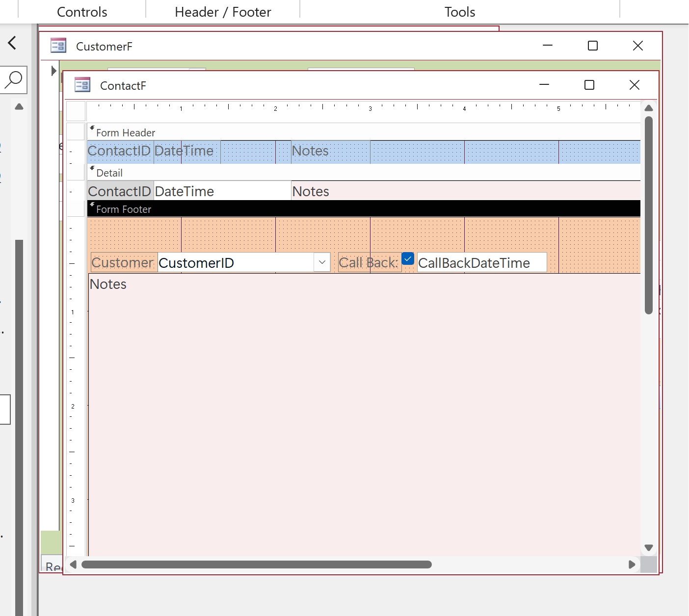The height and width of the screenshot is (616, 689).
Task: Click the navigation pane collapse chevron
Action: [12, 43]
